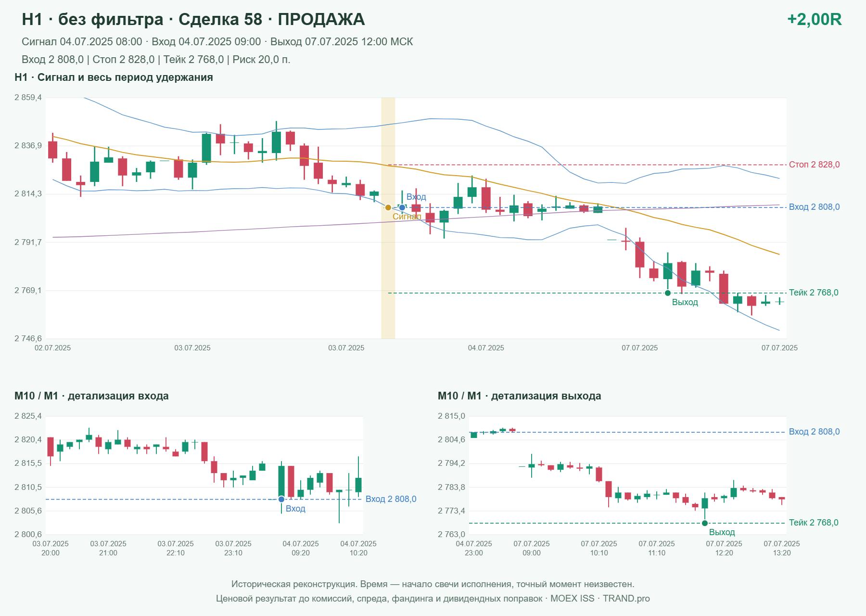The width and height of the screenshot is (866, 616).
Task: Click the heading 'M10 / M1 · детализация выхода'
Action: (x=520, y=396)
